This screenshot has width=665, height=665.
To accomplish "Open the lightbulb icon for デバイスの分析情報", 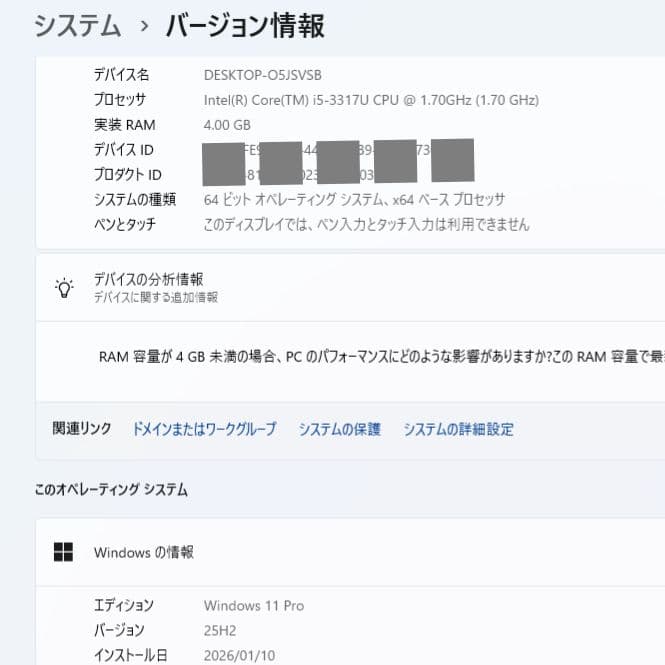I will click(64, 288).
